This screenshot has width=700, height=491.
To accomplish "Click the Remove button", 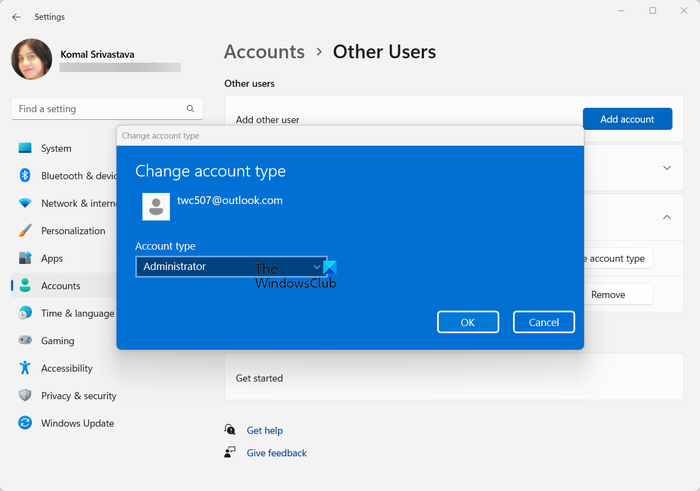I will pyautogui.click(x=618, y=294).
